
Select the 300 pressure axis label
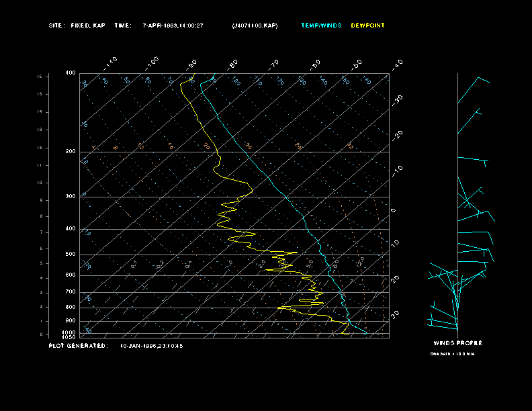click(x=71, y=197)
